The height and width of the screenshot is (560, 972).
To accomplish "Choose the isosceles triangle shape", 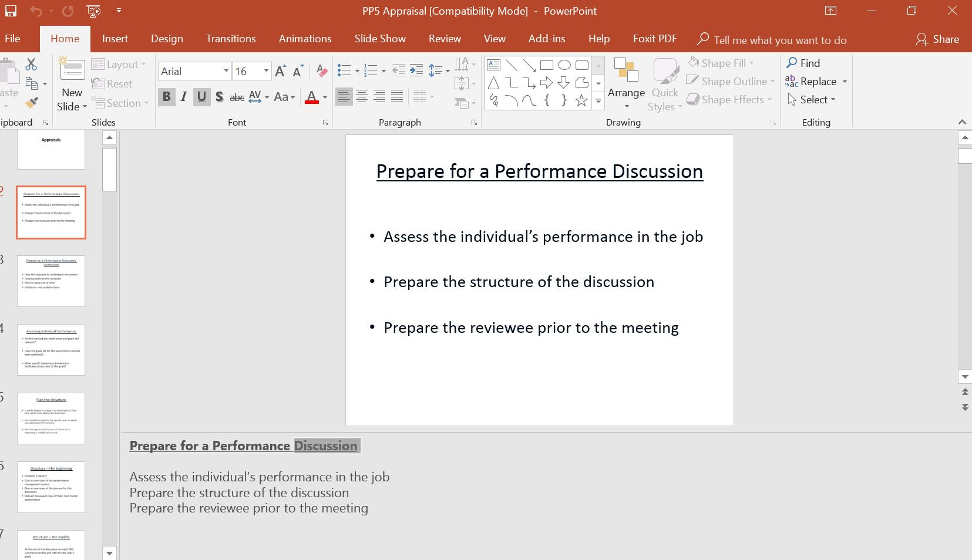I will click(494, 82).
